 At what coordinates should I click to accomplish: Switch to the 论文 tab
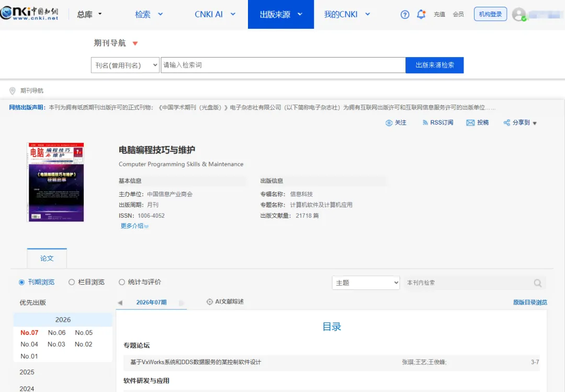tap(47, 259)
